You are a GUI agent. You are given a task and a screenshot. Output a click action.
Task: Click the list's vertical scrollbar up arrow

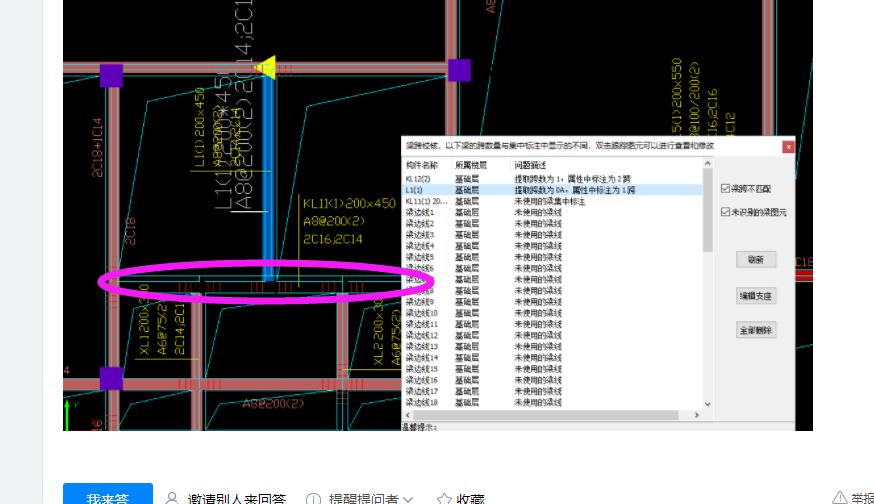pos(708,163)
